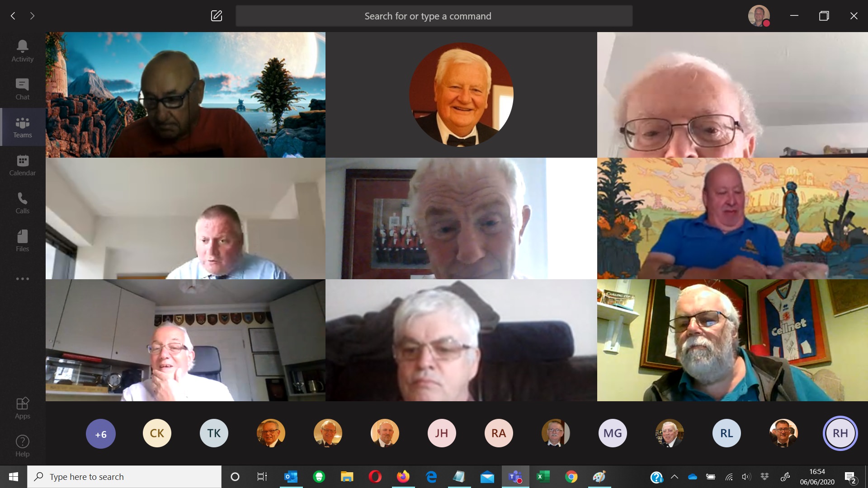Screen dimensions: 868x488
Task: Open Excel from the taskbar
Action: [x=543, y=477]
